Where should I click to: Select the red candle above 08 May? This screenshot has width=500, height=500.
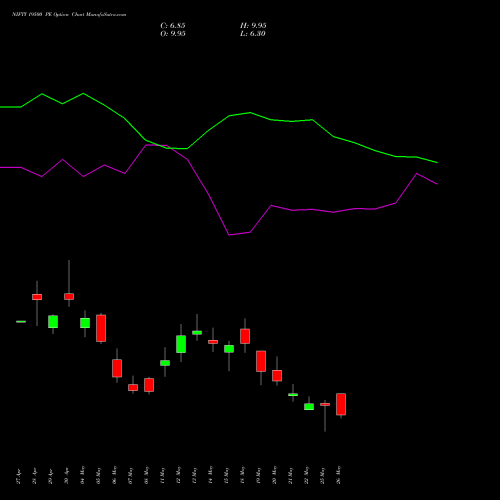(149, 385)
